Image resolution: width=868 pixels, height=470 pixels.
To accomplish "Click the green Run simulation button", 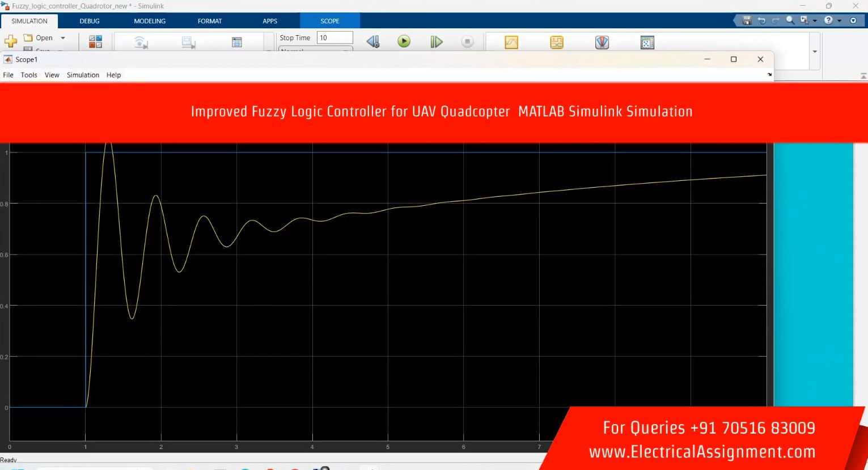I will click(x=404, y=41).
